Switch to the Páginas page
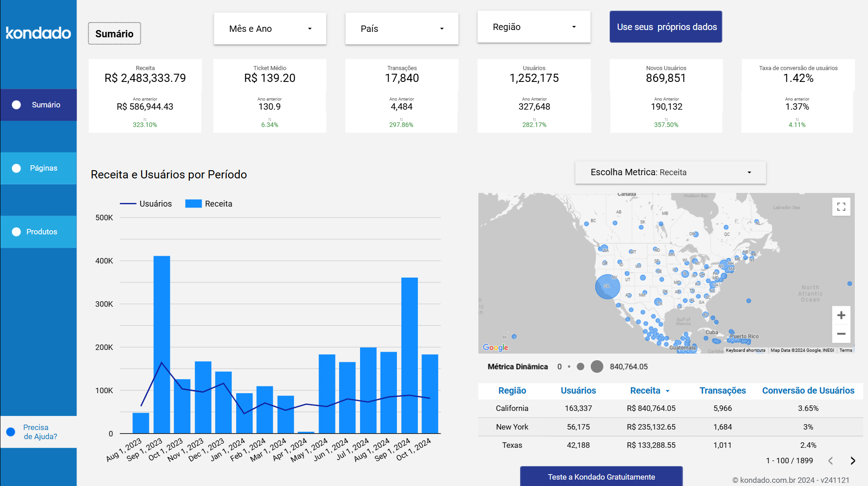 44,168
